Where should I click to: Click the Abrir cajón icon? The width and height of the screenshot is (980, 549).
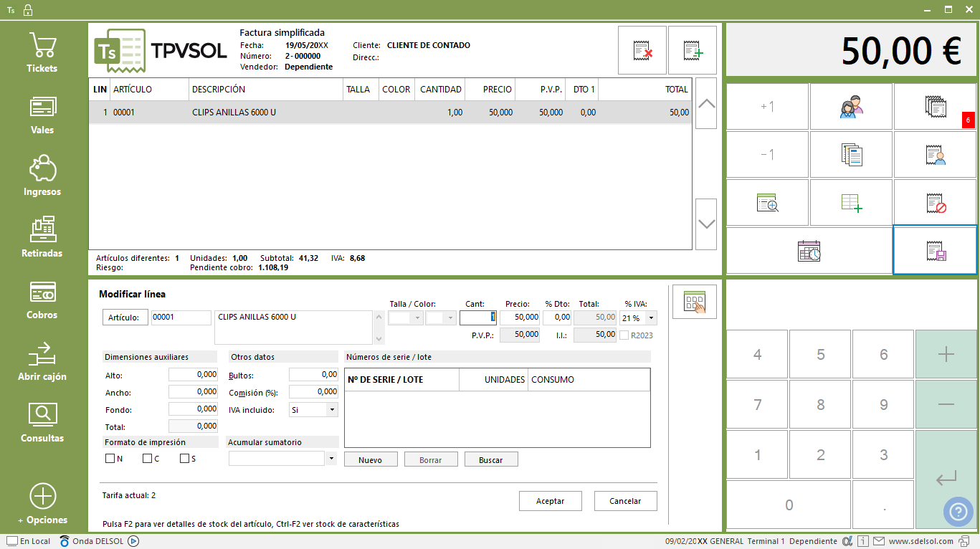tap(42, 355)
